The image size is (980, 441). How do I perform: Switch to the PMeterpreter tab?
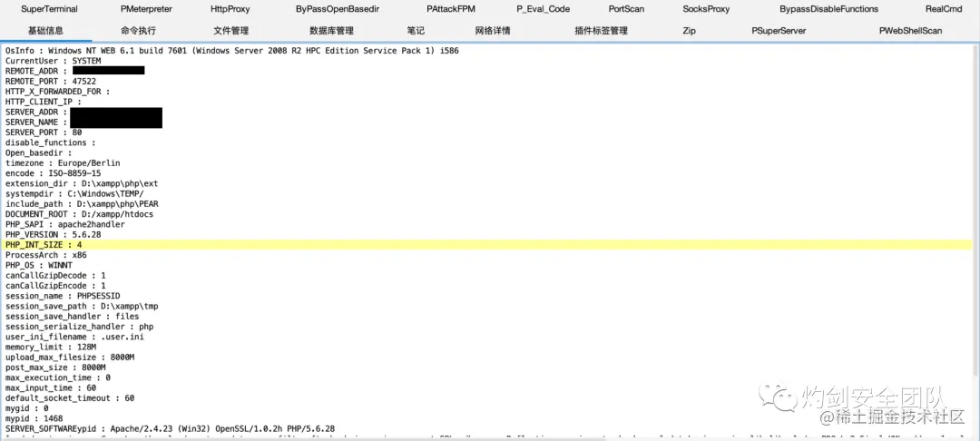pos(146,9)
